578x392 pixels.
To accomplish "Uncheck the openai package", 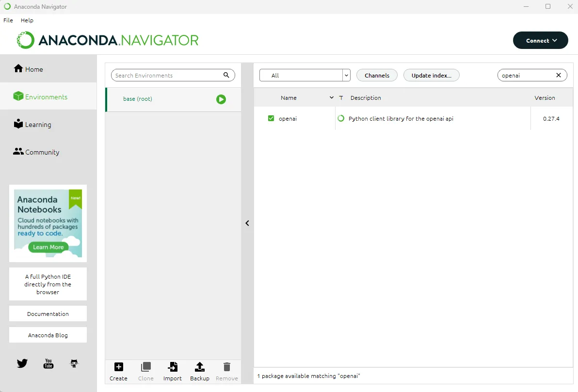I will tap(271, 118).
